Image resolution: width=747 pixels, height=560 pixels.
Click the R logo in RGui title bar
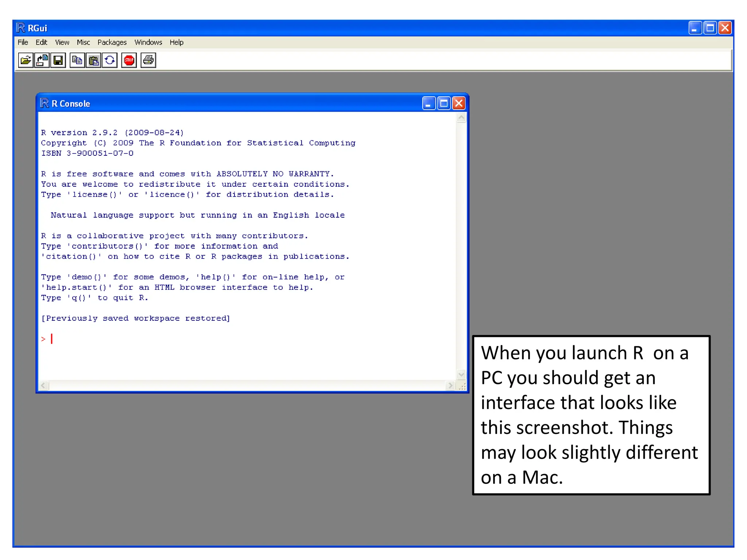coord(21,28)
